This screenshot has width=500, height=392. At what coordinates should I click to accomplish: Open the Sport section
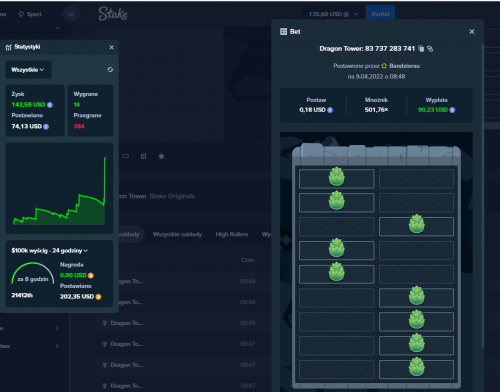(x=30, y=14)
